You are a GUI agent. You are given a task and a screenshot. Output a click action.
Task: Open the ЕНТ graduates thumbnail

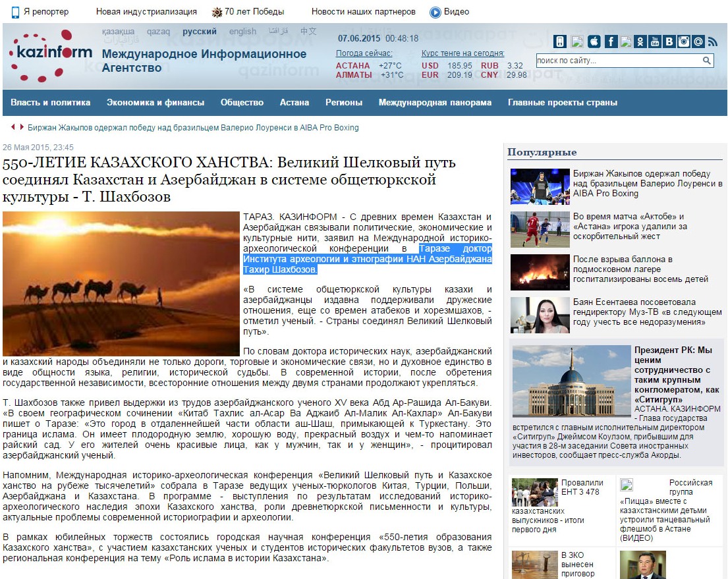pyautogui.click(x=535, y=492)
